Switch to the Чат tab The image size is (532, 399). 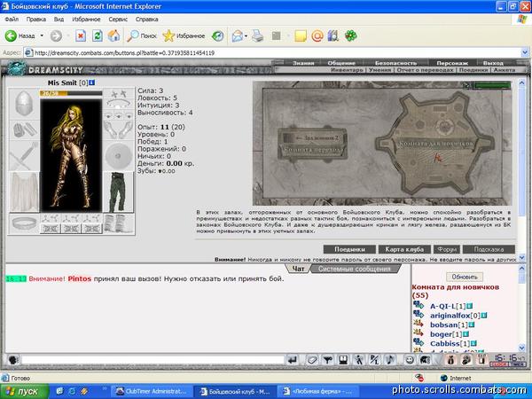point(298,269)
